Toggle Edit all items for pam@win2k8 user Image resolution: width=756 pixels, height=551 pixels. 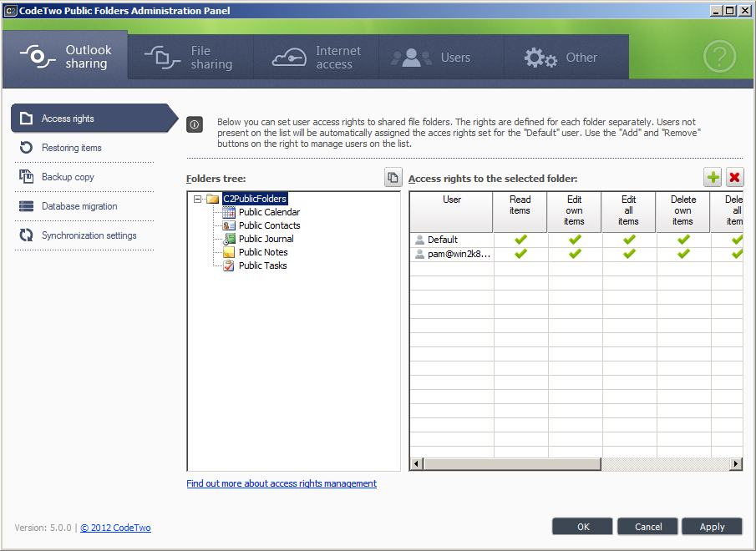629,254
